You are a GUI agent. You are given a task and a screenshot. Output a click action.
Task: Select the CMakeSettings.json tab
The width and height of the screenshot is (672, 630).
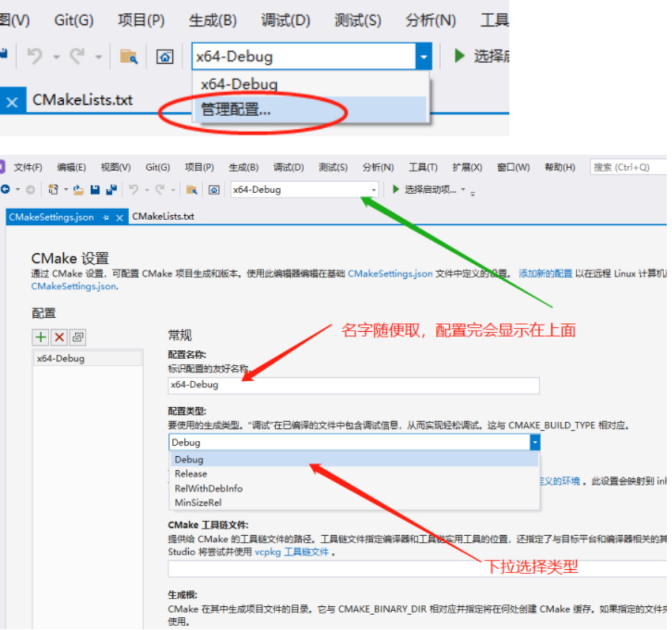pyautogui.click(x=52, y=217)
